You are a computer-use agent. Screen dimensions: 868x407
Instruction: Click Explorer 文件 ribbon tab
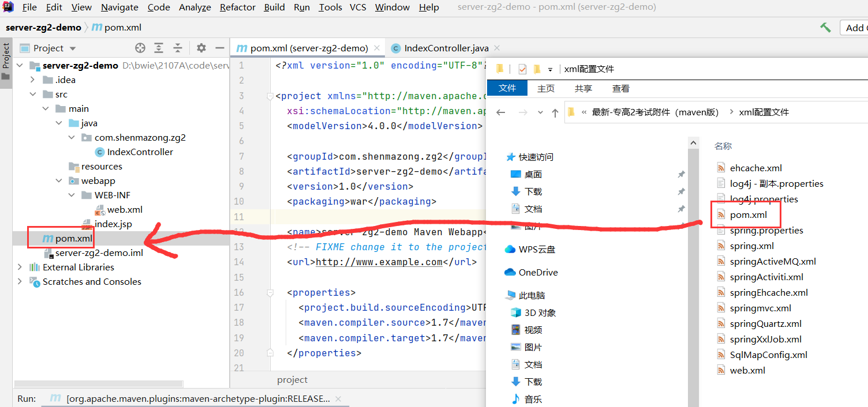(x=507, y=88)
